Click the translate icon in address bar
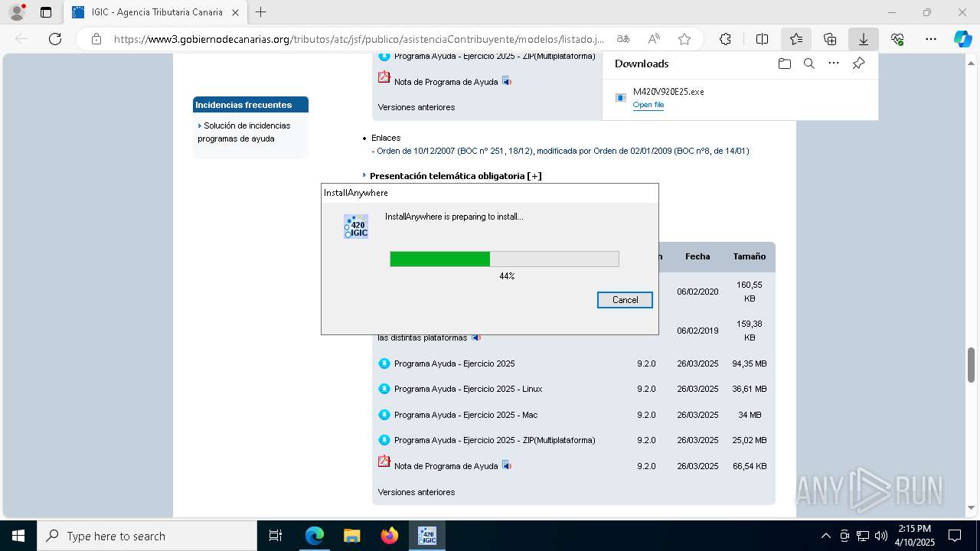 (623, 39)
